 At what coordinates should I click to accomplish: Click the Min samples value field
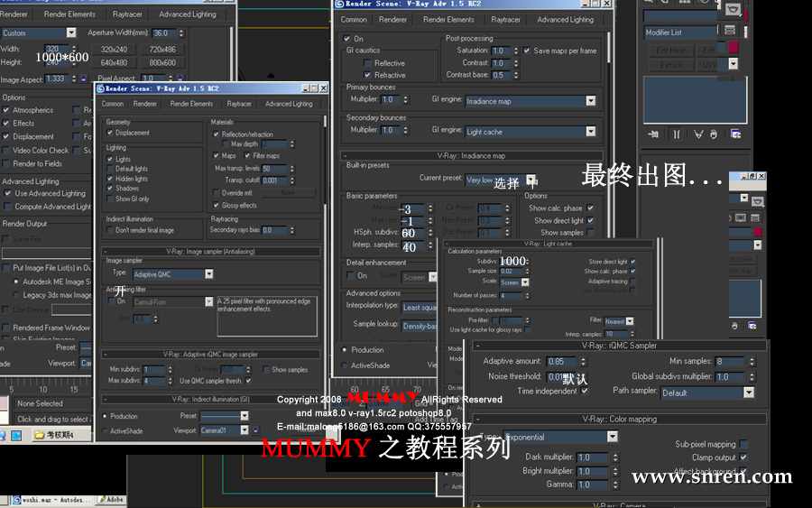732,361
